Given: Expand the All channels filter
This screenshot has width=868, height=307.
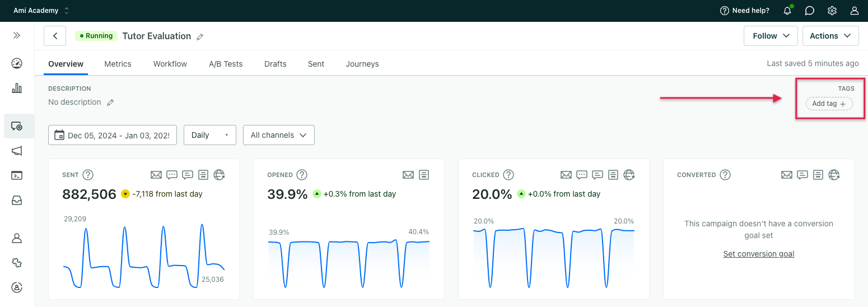Looking at the screenshot, I should (x=278, y=135).
